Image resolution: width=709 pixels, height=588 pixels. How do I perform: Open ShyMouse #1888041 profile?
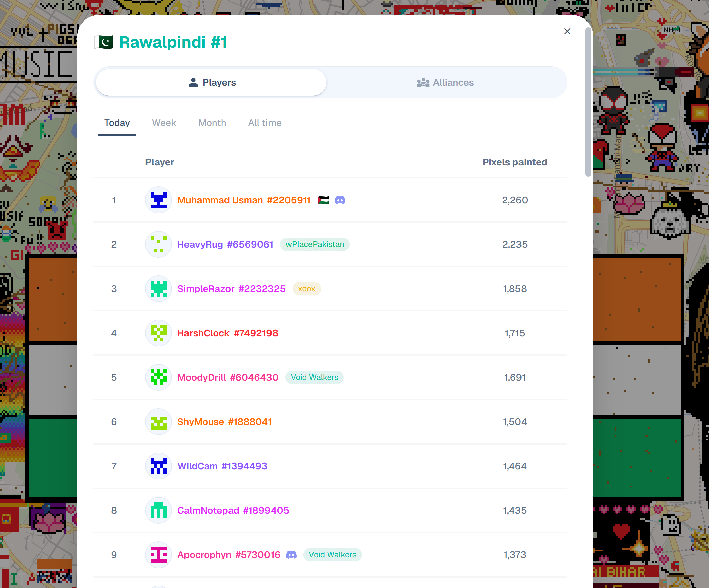tap(224, 422)
